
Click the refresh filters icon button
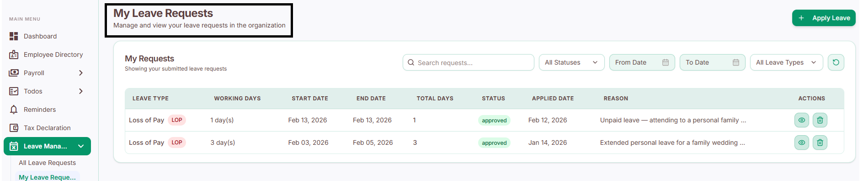[x=836, y=62]
